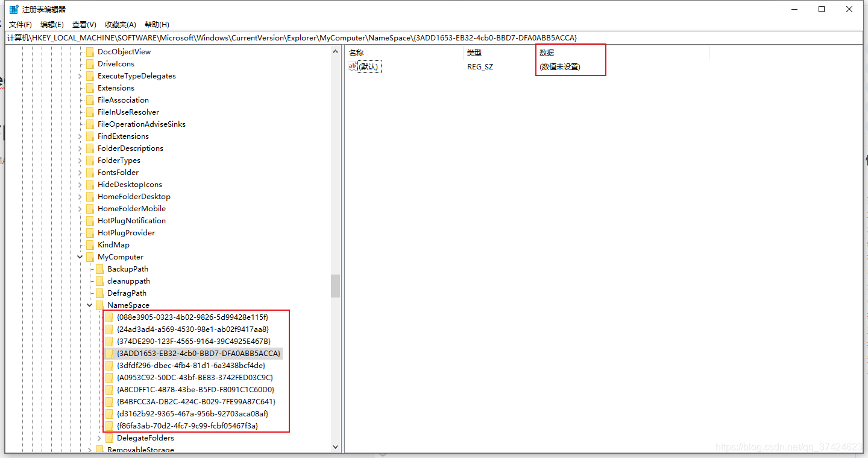This screenshot has height=458, width=868.
Task: Select the FontsFolder key label
Action: (118, 173)
